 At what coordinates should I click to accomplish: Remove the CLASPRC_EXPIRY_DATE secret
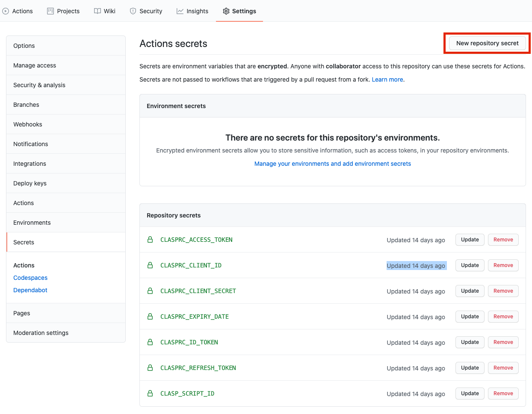click(x=503, y=316)
